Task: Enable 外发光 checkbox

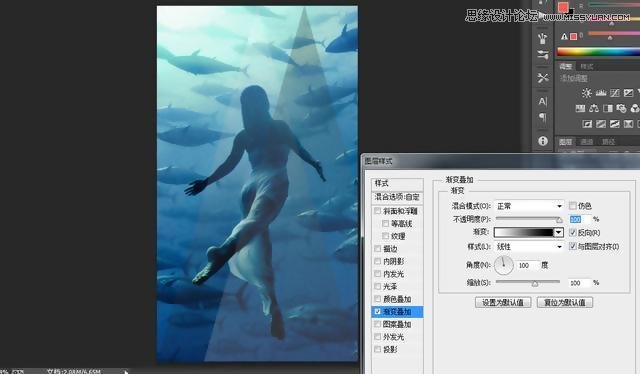Action: pyautogui.click(x=378, y=337)
